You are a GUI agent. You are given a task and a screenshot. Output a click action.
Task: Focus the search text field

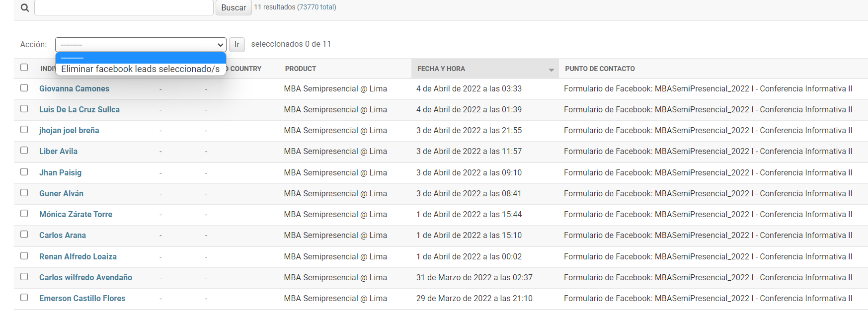124,7
